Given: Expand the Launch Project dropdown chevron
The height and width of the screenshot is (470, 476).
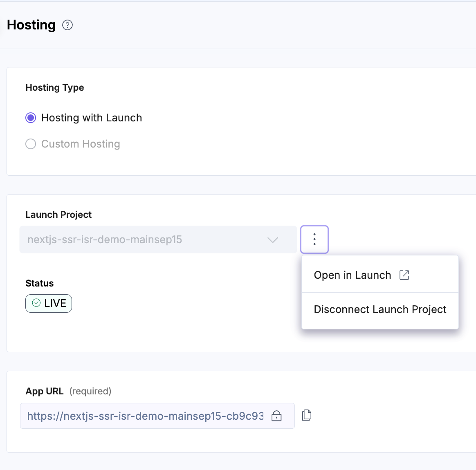Looking at the screenshot, I should point(273,239).
